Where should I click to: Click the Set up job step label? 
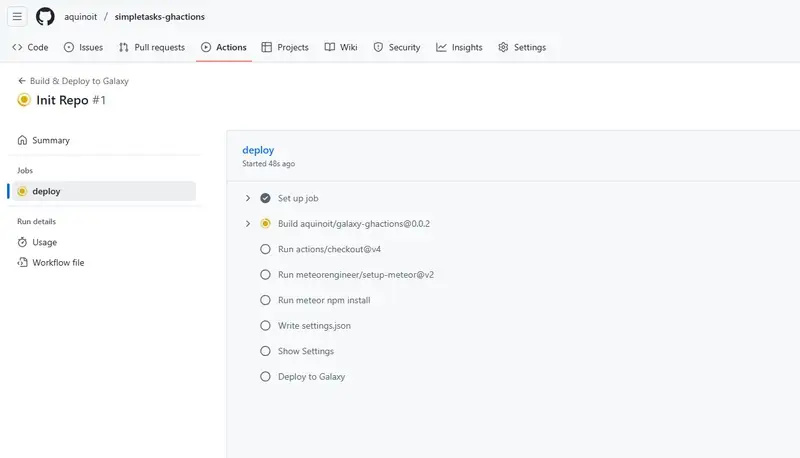tap(298, 198)
